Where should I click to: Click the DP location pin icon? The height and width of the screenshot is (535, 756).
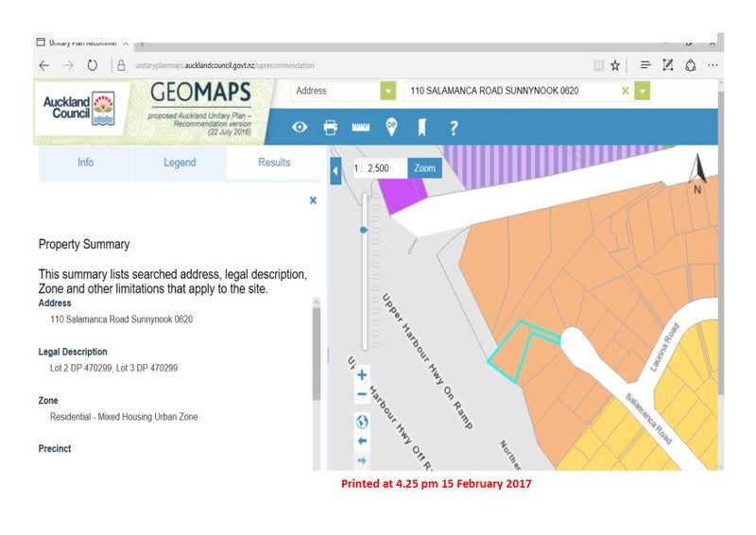point(391,127)
